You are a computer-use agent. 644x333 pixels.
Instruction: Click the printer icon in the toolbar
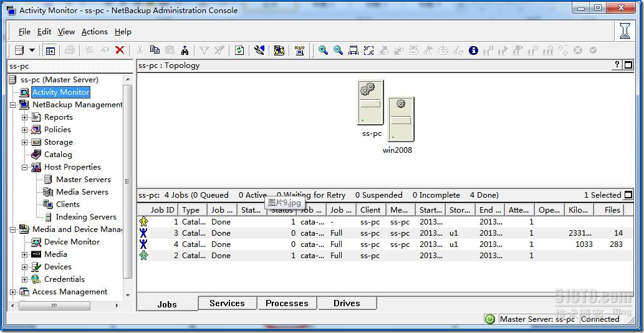coord(70,51)
